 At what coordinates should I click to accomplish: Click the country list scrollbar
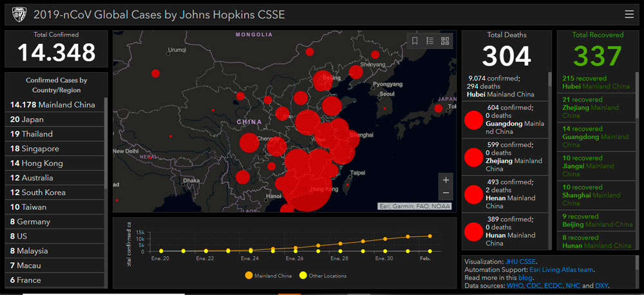click(106, 144)
